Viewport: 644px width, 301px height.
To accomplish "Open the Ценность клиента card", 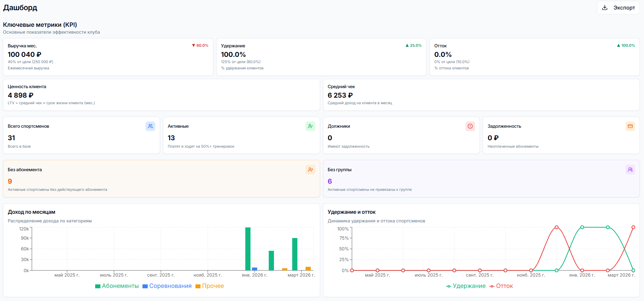I will click(161, 95).
